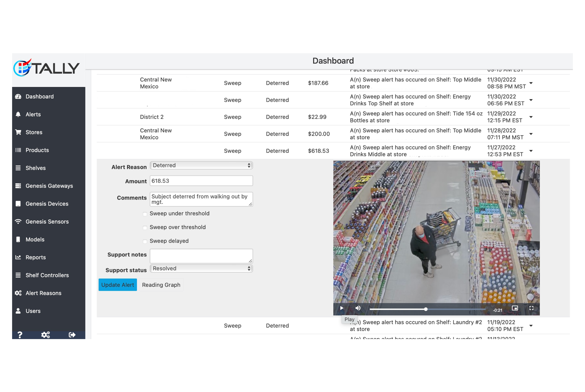Tick the Sweep over threshold checkbox
This screenshot has width=585, height=392.
pos(145,228)
